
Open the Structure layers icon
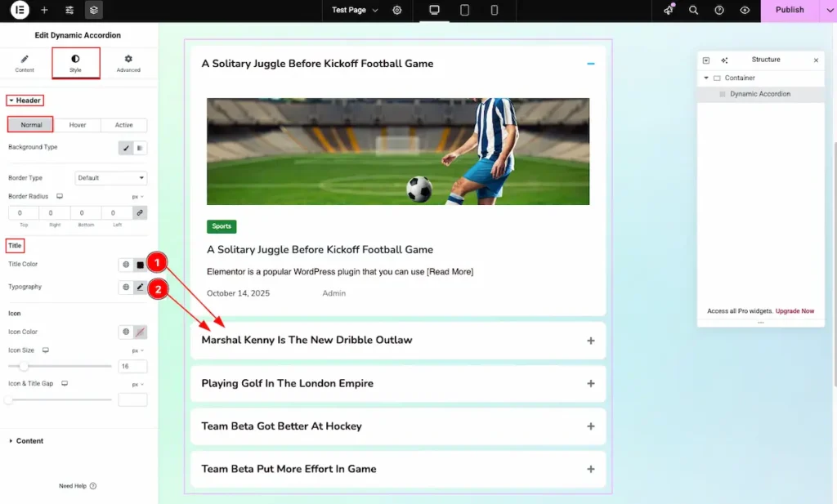pyautogui.click(x=94, y=11)
